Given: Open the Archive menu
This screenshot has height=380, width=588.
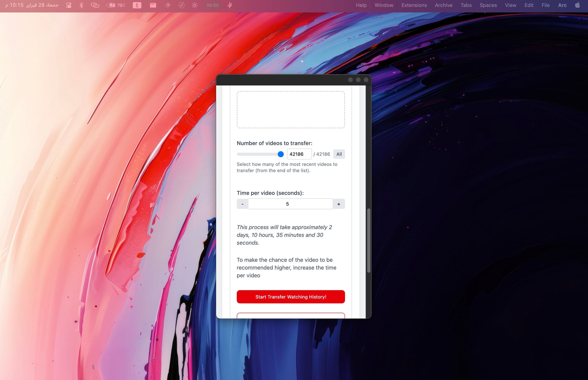Looking at the screenshot, I should point(444,5).
